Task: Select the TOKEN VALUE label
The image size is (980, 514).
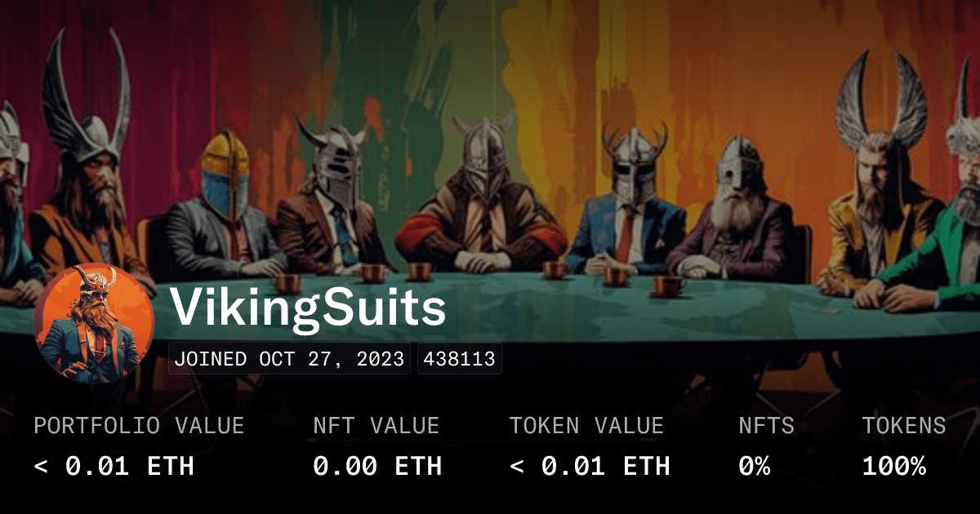Action: pos(586,425)
